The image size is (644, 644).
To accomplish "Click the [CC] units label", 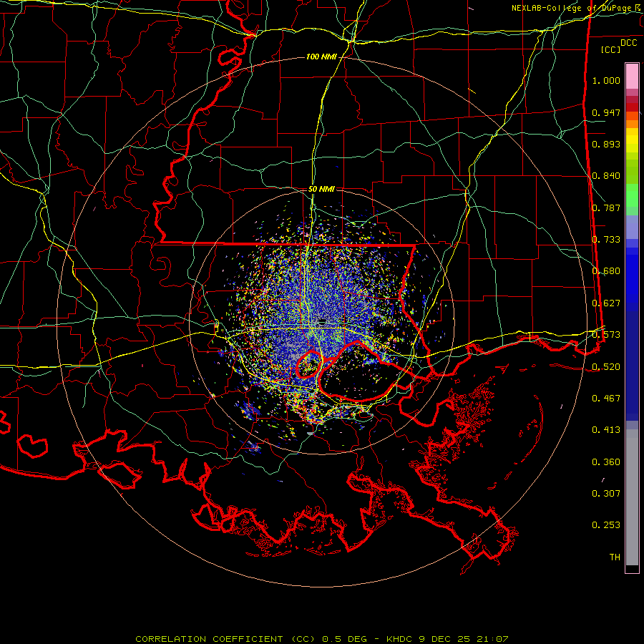I will [611, 49].
